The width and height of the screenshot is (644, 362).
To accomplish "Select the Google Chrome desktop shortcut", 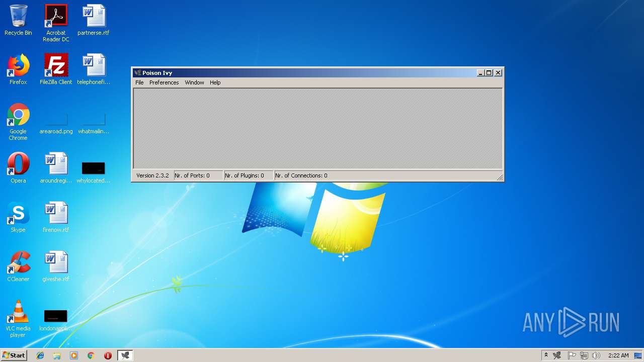I will point(18,122).
